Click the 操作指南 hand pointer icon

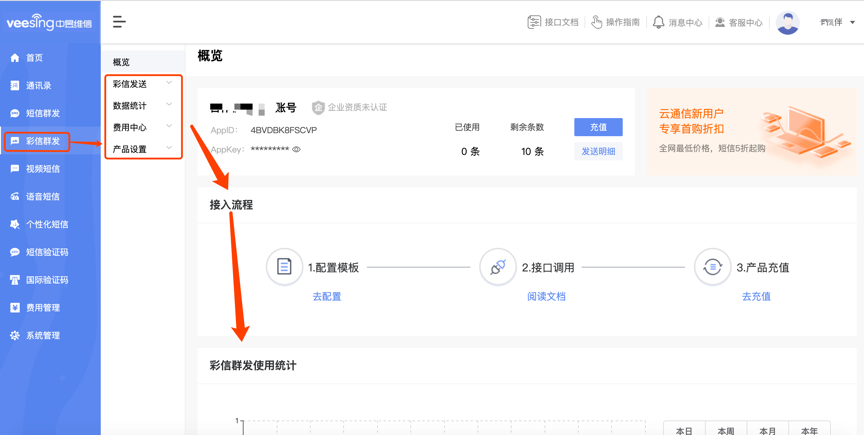(x=597, y=22)
